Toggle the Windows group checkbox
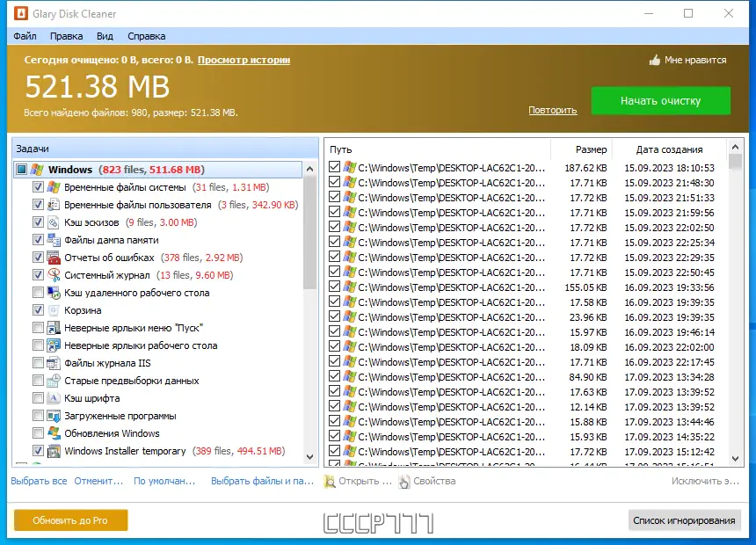756x545 pixels. click(21, 170)
